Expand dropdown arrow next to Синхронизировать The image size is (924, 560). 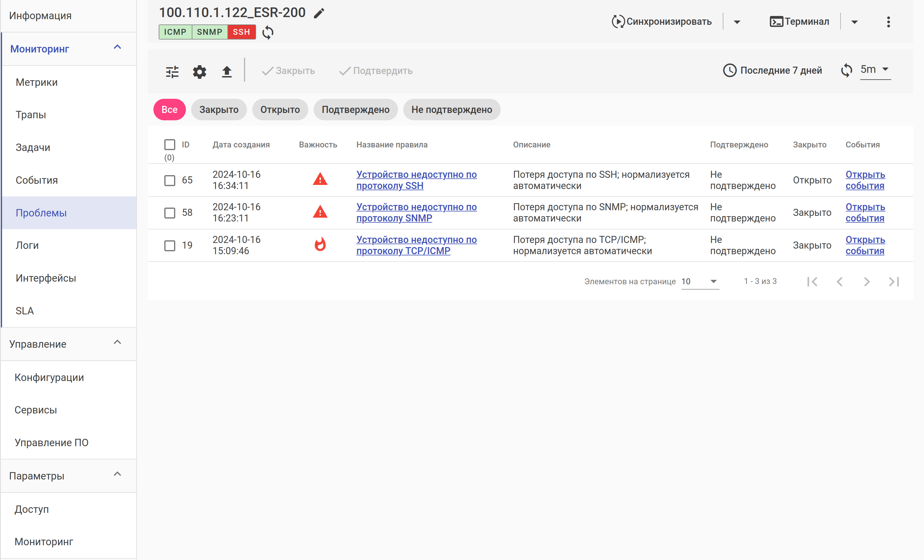(x=736, y=22)
